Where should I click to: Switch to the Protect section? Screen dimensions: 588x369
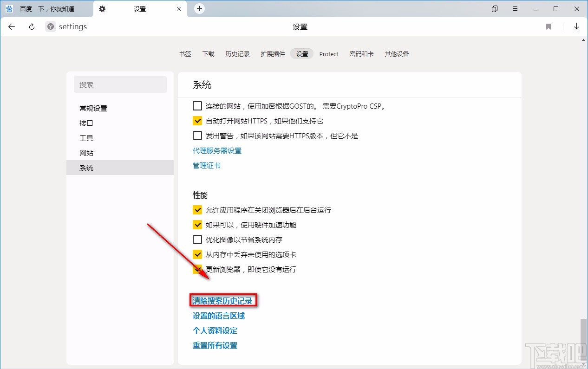coord(328,54)
